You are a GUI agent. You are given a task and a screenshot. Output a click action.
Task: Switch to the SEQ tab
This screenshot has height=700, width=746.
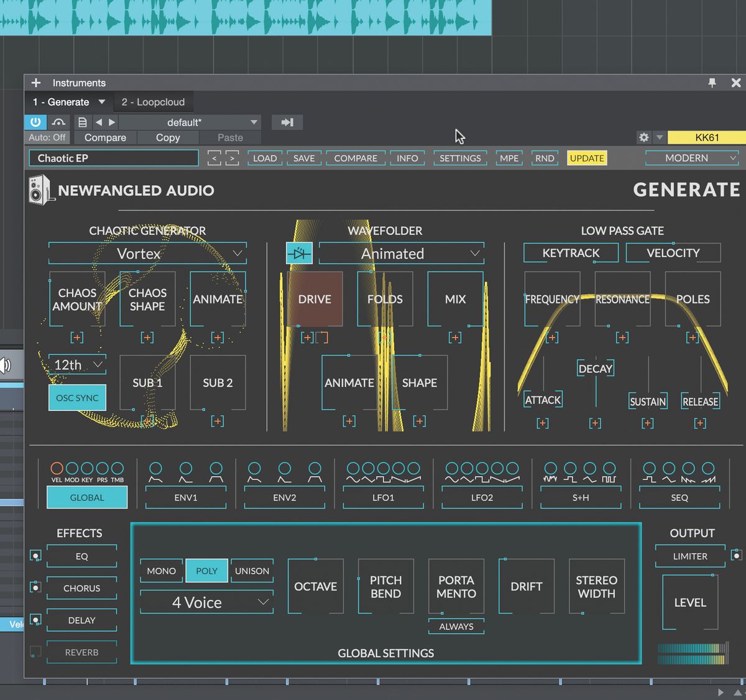pos(679,497)
